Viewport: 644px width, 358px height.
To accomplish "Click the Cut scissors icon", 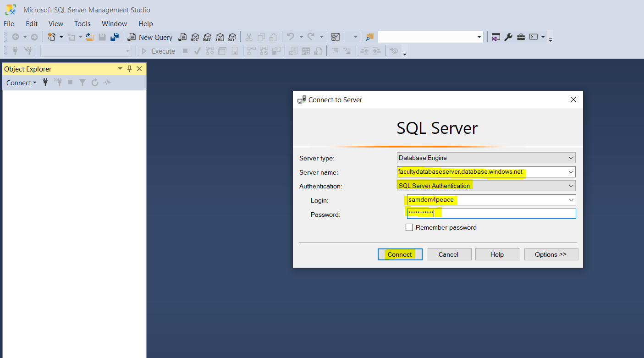I will click(249, 37).
